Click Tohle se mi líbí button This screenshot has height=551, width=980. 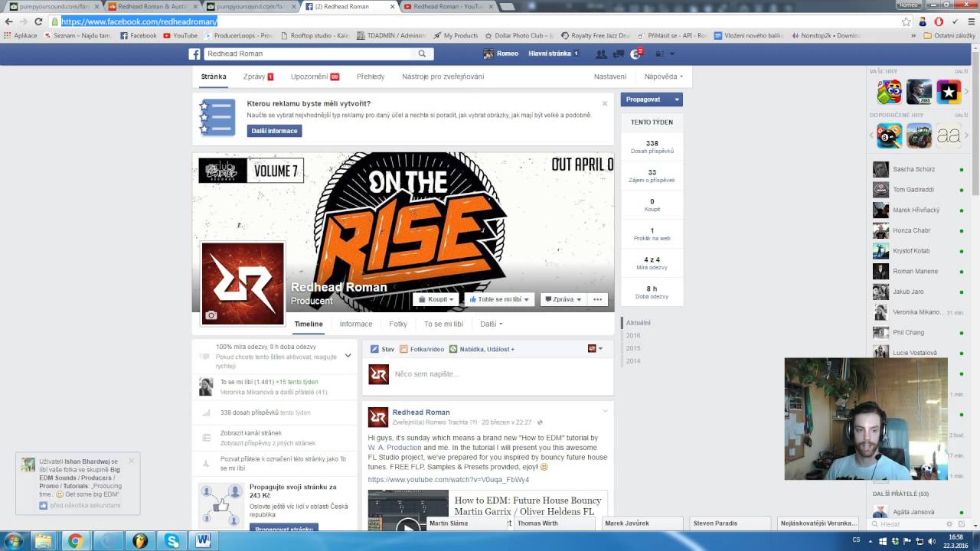pos(499,299)
